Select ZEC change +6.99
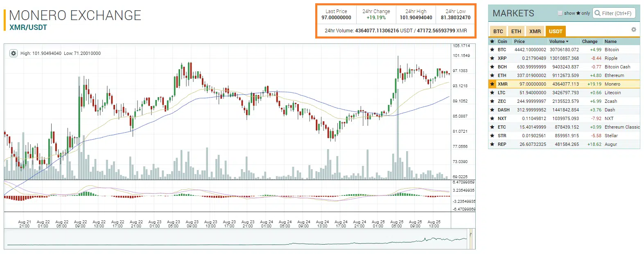This screenshot has width=644, height=254. tap(596, 101)
